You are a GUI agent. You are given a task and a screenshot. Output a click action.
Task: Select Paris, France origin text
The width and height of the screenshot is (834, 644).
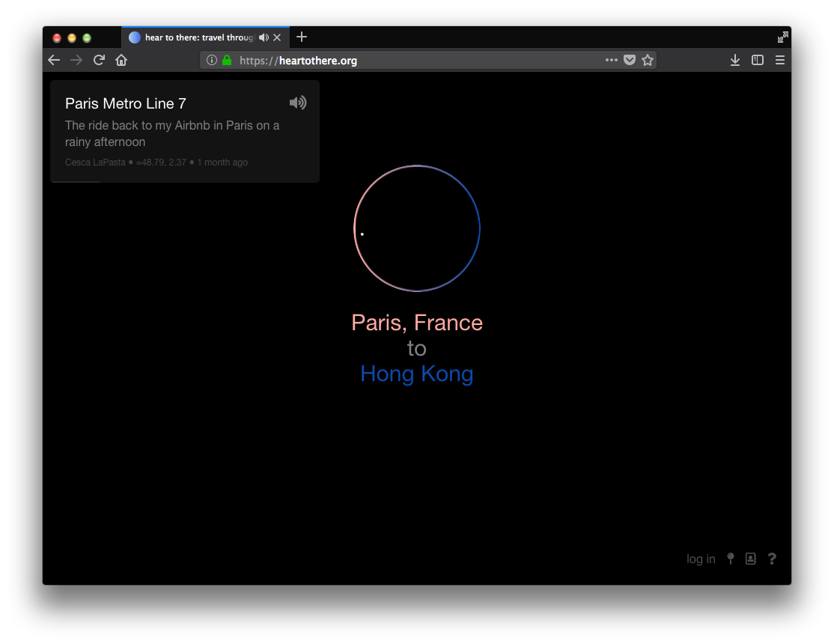[x=417, y=323]
